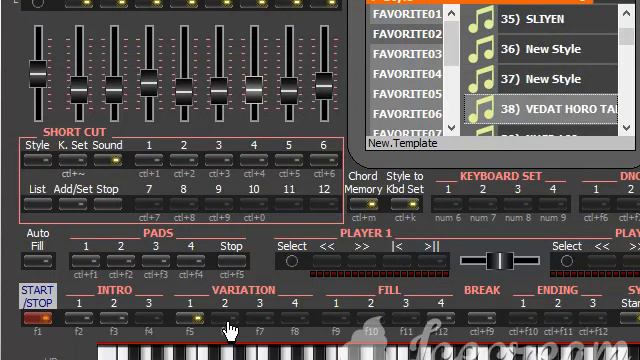Trigger Fill 4 button (f12)

point(441,318)
